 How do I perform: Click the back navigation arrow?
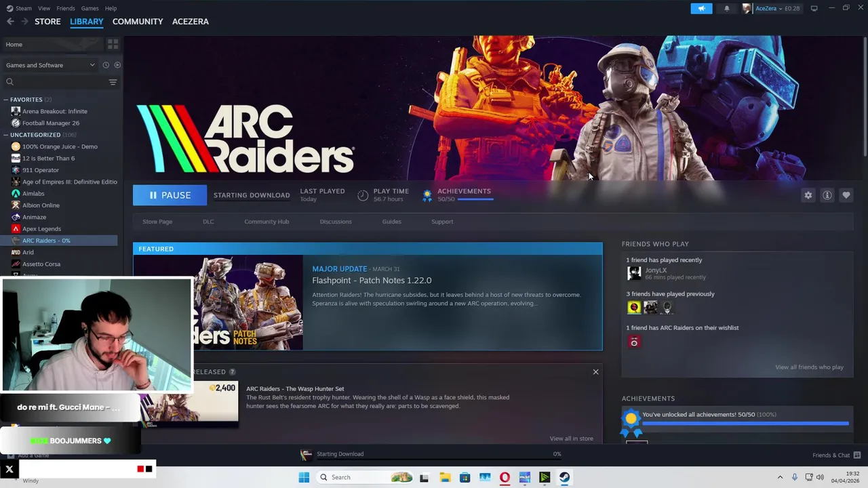tap(10, 21)
